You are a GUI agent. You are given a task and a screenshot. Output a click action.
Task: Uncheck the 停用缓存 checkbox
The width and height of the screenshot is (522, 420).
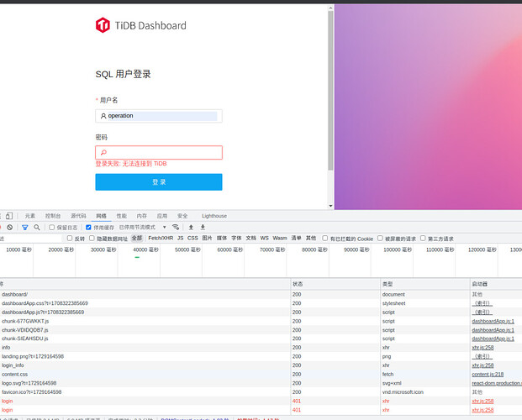[88, 228]
